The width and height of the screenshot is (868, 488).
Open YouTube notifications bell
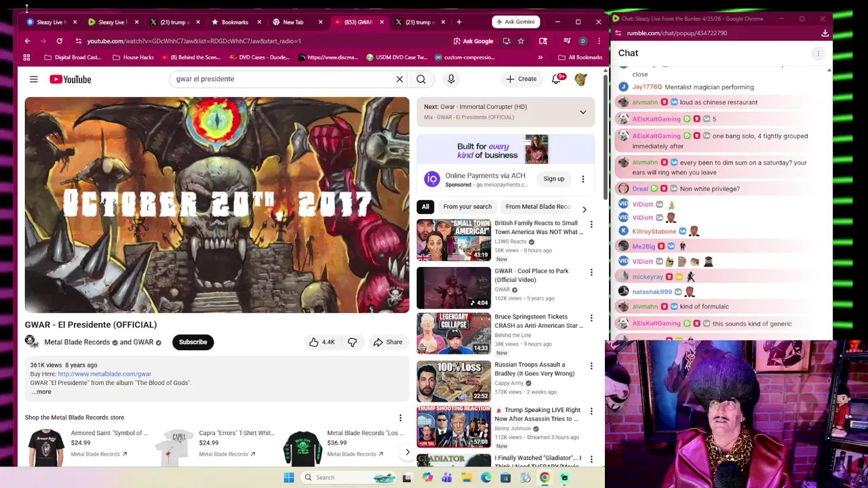pos(557,79)
